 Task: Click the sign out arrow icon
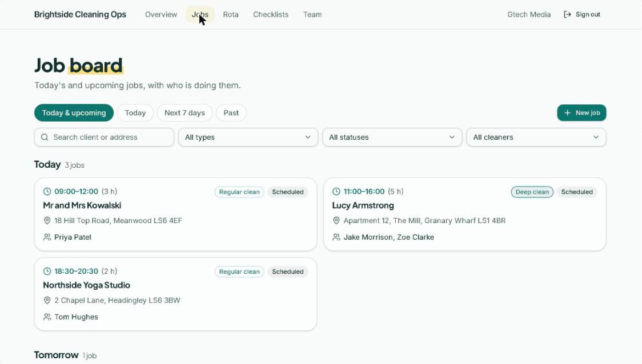click(567, 14)
